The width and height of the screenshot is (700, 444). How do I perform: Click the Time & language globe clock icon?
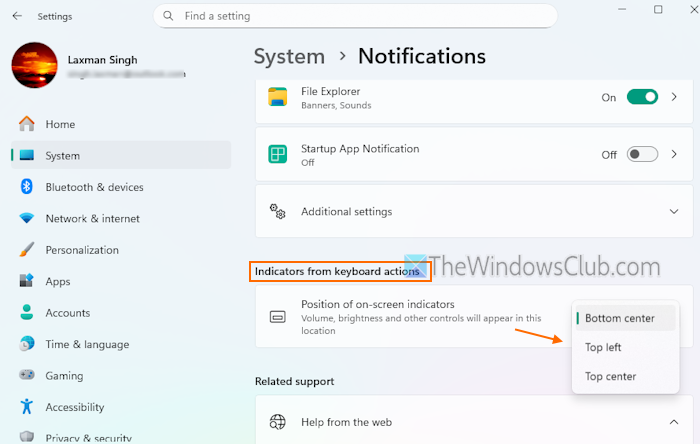[x=27, y=344]
